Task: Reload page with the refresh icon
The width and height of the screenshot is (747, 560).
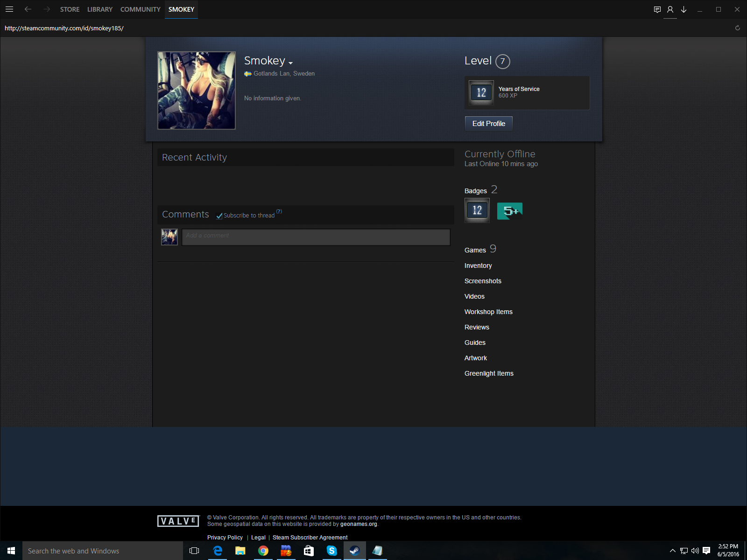Action: click(738, 28)
